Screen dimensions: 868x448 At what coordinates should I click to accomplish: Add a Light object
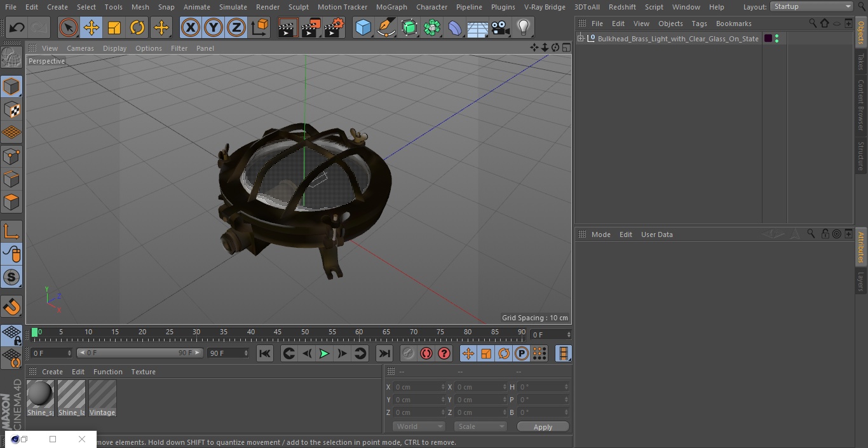pyautogui.click(x=524, y=27)
